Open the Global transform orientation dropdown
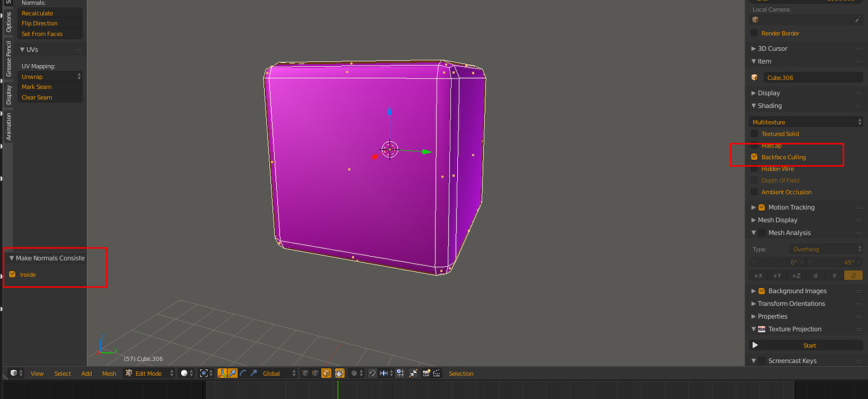Viewport: 868px width, 399px height. pyautogui.click(x=277, y=373)
